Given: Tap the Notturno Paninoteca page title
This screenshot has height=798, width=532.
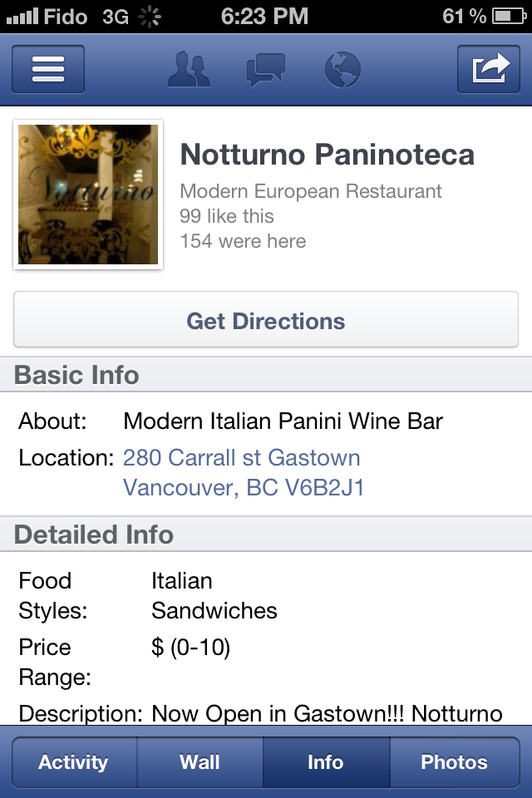Looking at the screenshot, I should coord(328,155).
